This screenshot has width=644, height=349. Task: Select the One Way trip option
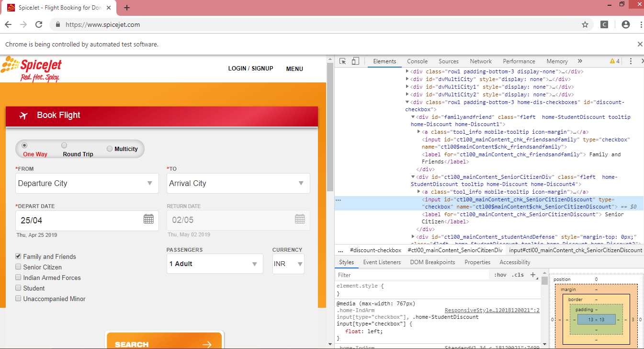[24, 145]
